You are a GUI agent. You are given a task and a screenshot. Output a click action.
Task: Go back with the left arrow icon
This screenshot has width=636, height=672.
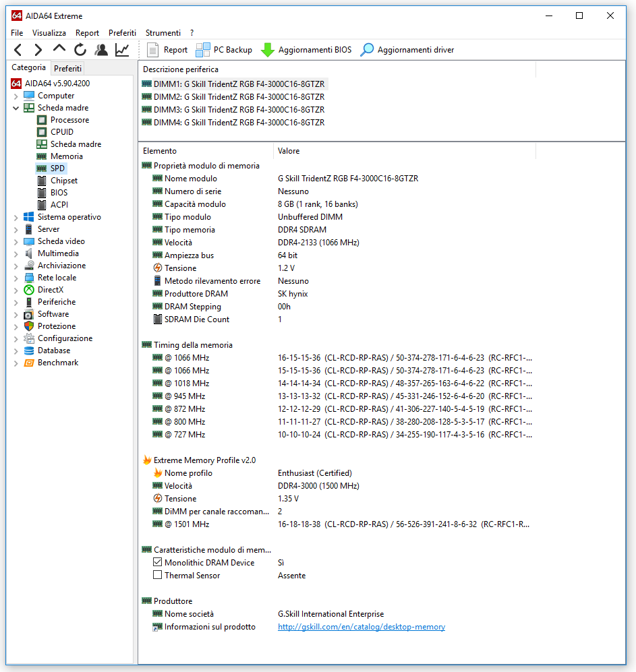(18, 50)
